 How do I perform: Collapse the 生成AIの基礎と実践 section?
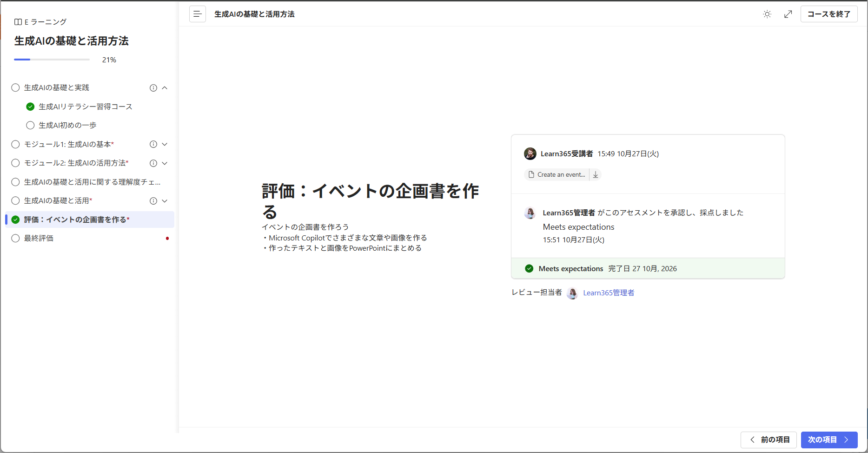tap(165, 88)
